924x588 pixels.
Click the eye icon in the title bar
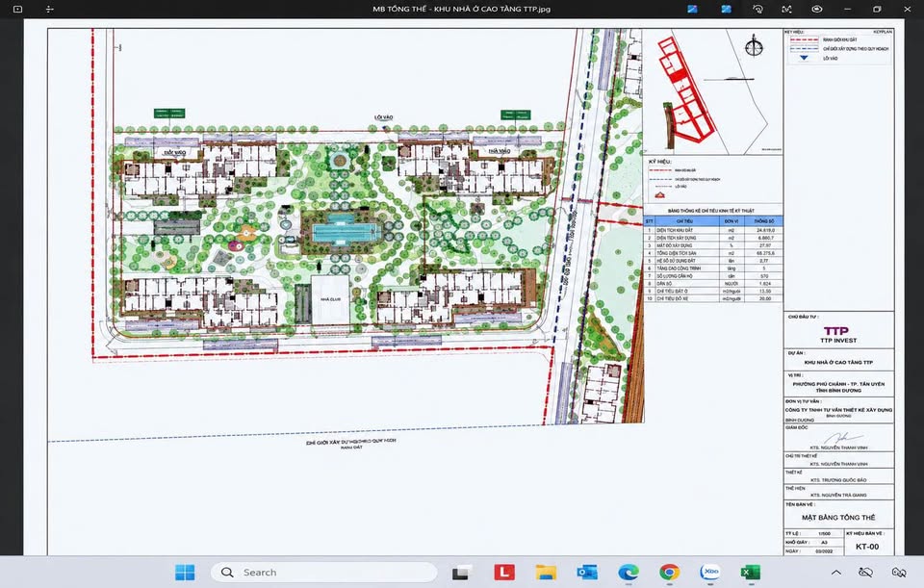coord(816,9)
